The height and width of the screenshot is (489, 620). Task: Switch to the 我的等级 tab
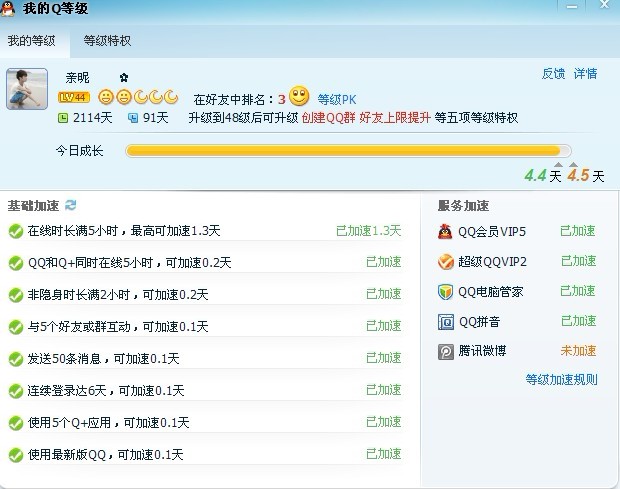32,41
